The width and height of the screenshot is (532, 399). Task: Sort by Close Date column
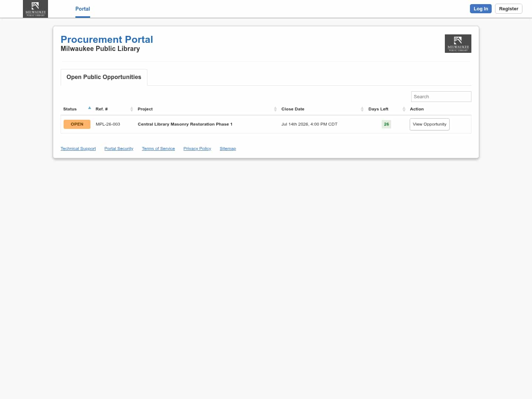click(x=323, y=109)
